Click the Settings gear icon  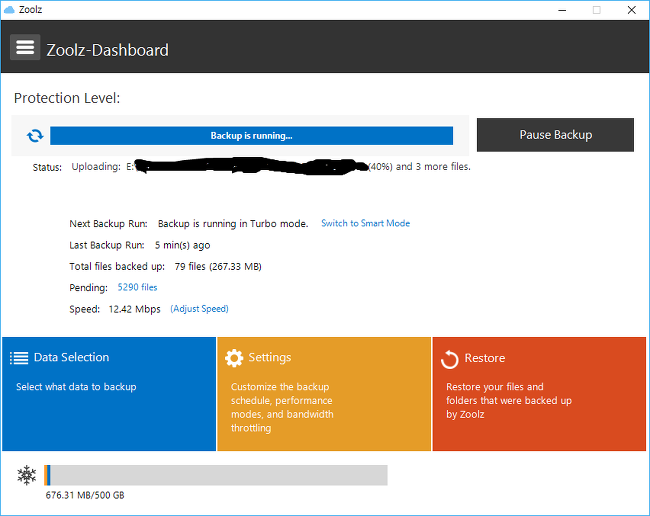pyautogui.click(x=234, y=358)
